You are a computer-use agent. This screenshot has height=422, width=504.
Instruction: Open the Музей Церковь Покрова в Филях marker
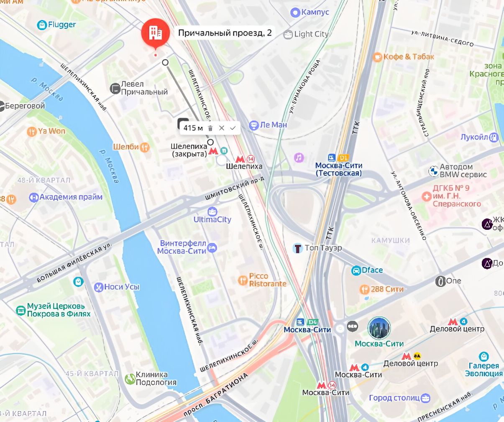[20, 310]
